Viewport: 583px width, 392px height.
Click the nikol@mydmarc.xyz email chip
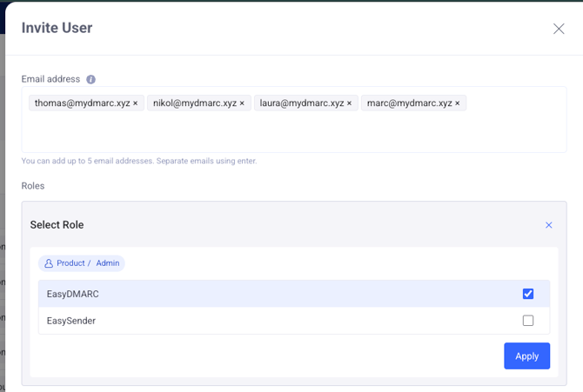(x=194, y=103)
